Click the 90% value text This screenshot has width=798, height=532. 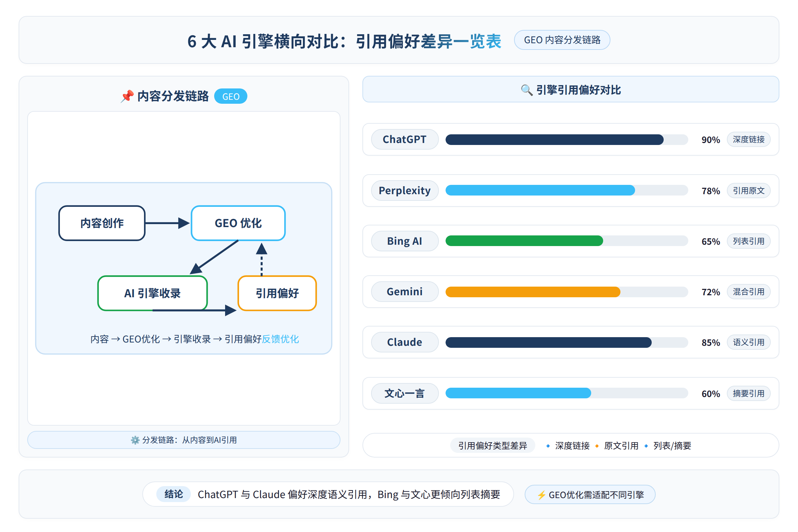pyautogui.click(x=711, y=140)
